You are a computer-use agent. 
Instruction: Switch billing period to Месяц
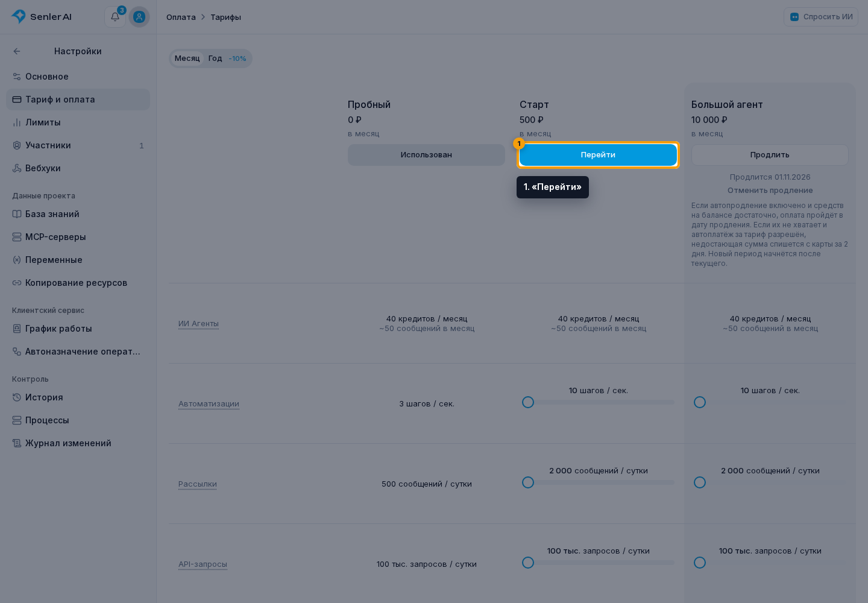coord(187,58)
